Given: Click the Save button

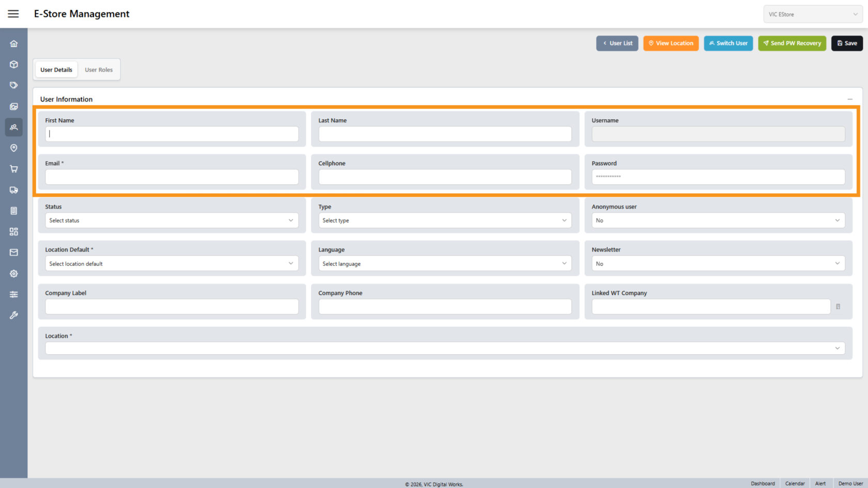Looking at the screenshot, I should (847, 43).
